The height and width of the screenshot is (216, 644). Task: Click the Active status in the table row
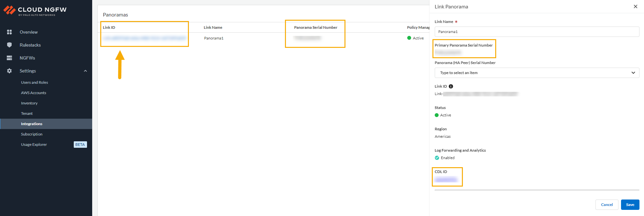(x=416, y=38)
